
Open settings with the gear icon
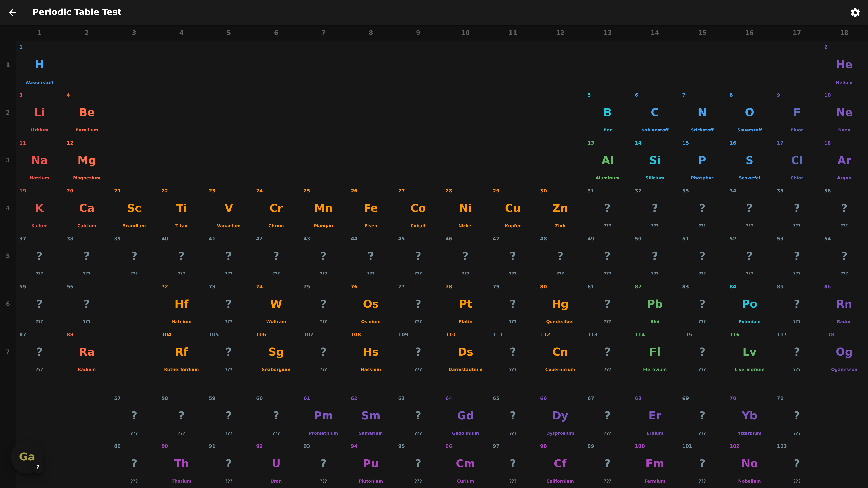coord(855,12)
